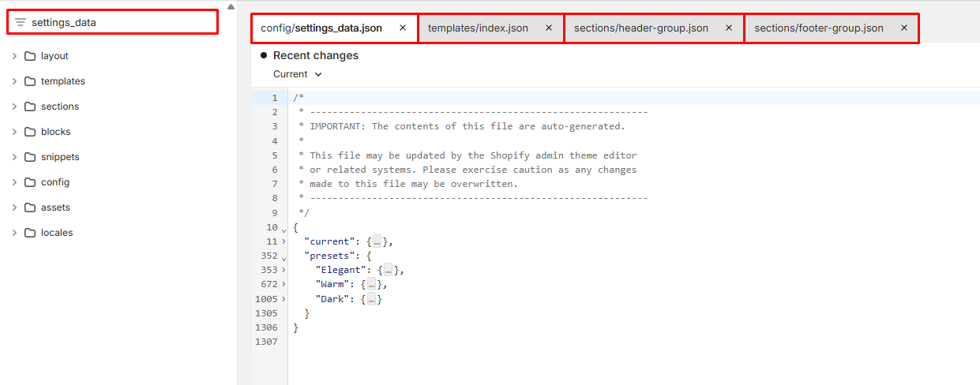Select the assets folder icon
This screenshot has width=980, height=385.
point(30,207)
